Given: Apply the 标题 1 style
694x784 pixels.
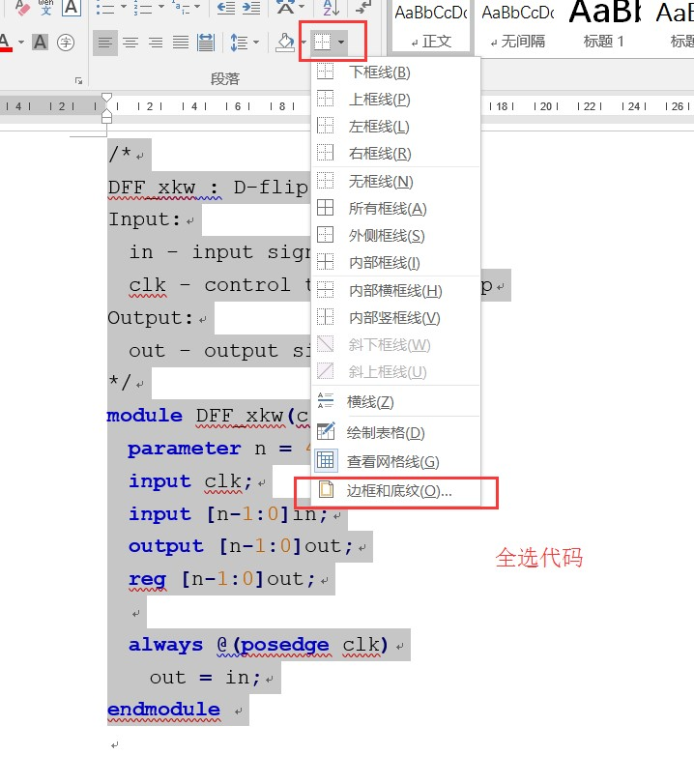Looking at the screenshot, I should point(604,27).
